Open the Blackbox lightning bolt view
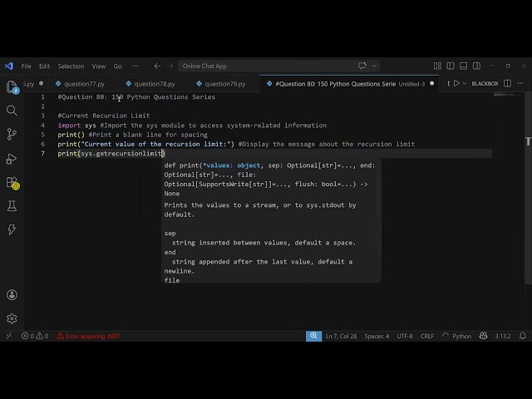The height and width of the screenshot is (399, 532). coord(12,229)
